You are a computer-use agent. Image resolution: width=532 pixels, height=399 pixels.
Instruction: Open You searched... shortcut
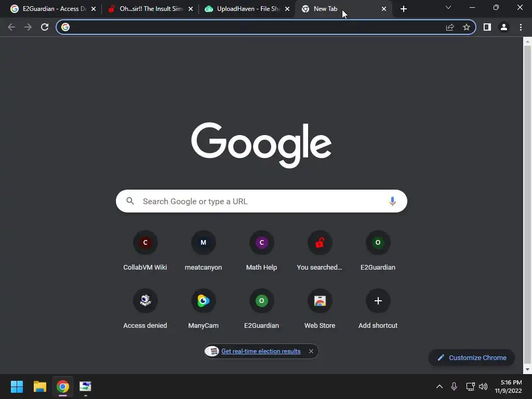pos(320,251)
